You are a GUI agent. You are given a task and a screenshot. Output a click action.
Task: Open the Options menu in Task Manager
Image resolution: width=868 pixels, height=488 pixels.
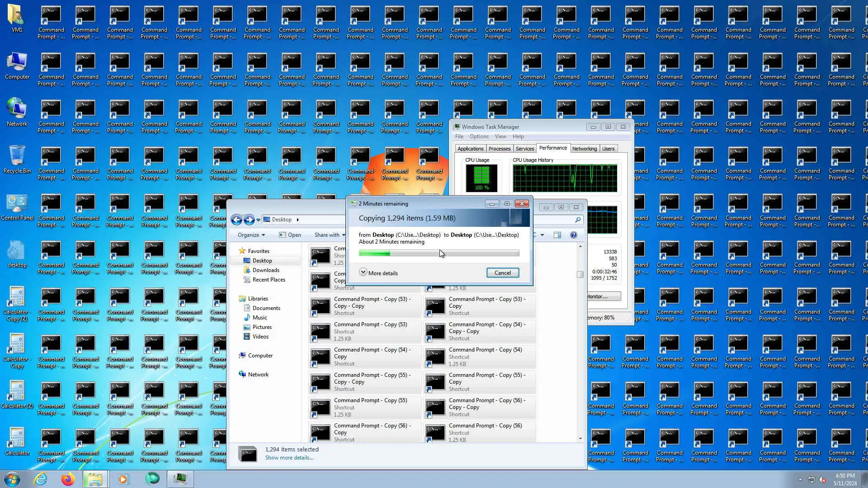tap(479, 136)
